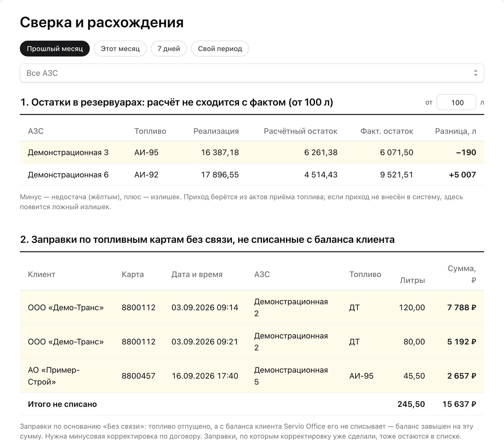The height and width of the screenshot is (446, 504).
Task: Click the «Демонстрационная 5» station cell
Action: tap(291, 376)
